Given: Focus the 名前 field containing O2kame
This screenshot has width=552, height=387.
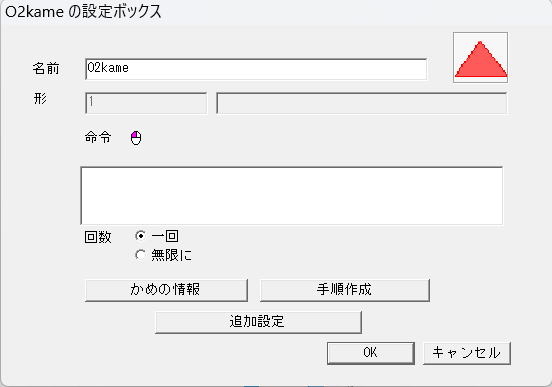Looking at the screenshot, I should click(x=256, y=69).
